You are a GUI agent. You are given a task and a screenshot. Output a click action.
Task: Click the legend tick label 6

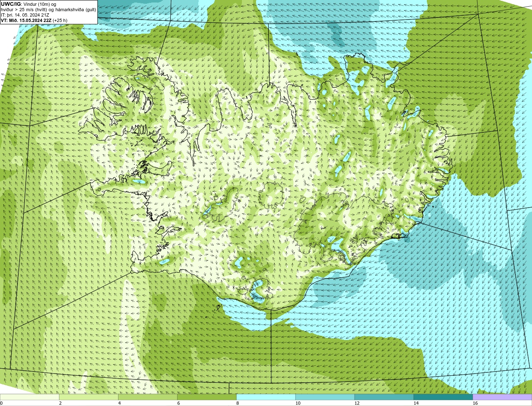pos(178,403)
